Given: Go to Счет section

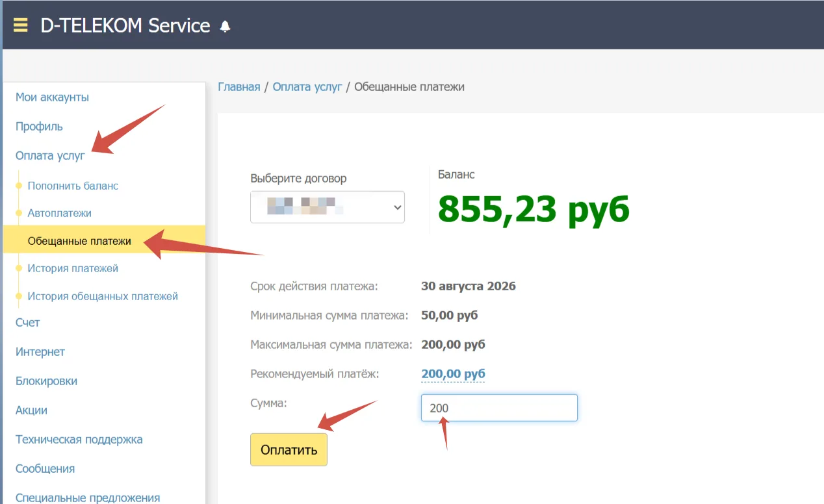Looking at the screenshot, I should pyautogui.click(x=28, y=323).
